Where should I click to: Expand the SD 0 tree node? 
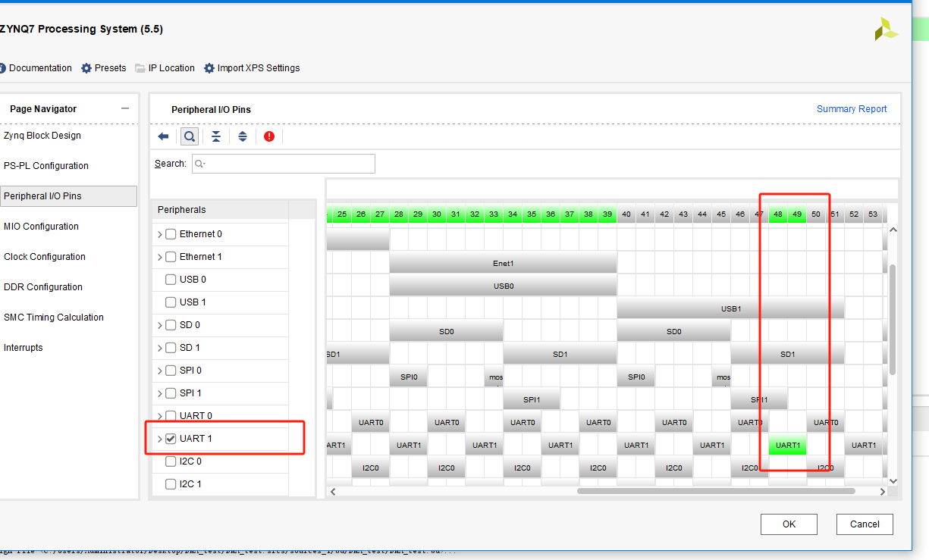click(x=159, y=325)
